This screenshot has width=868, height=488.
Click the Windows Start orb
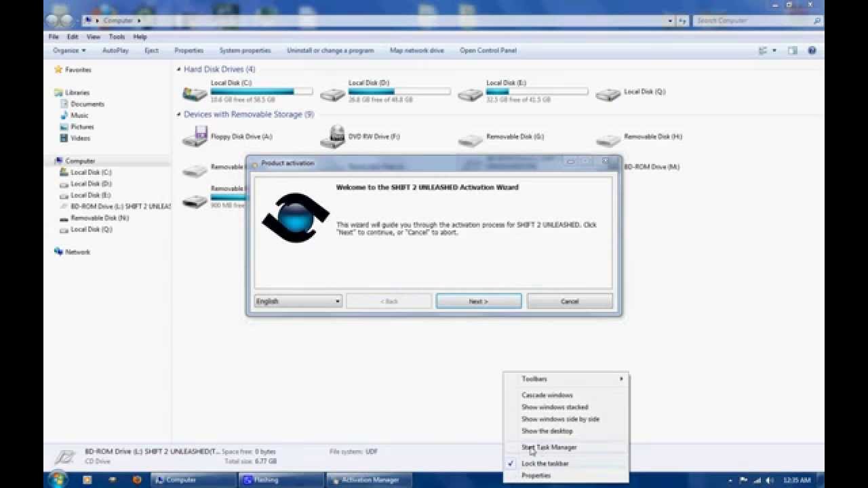pos(58,479)
